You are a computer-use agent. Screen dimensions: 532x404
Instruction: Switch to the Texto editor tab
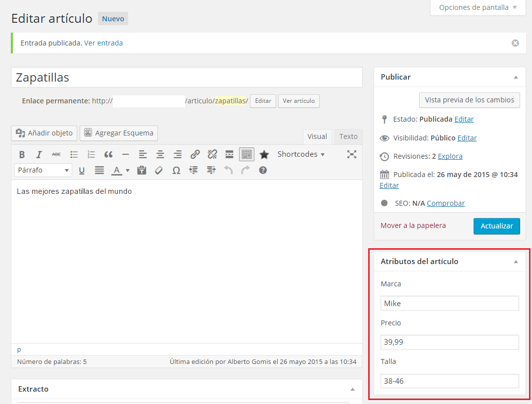pos(348,136)
